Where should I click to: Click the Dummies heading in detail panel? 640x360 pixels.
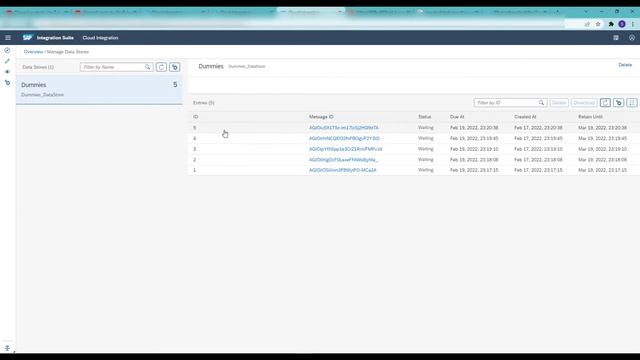tap(211, 66)
